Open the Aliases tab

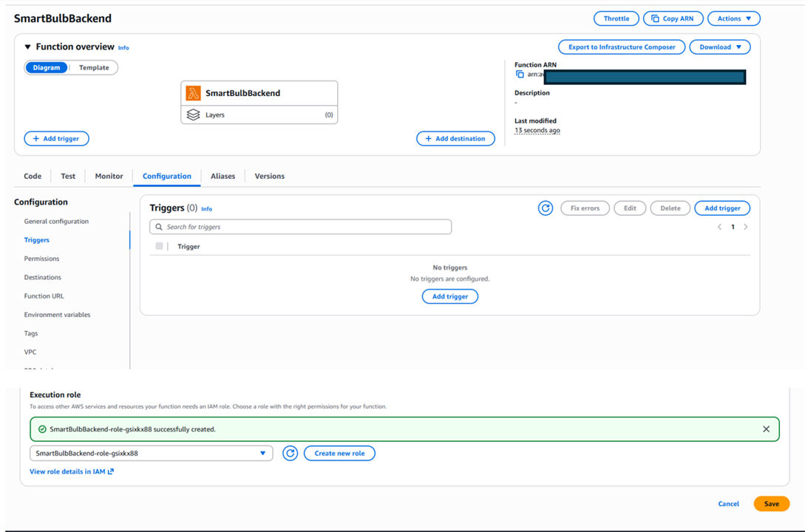[223, 176]
